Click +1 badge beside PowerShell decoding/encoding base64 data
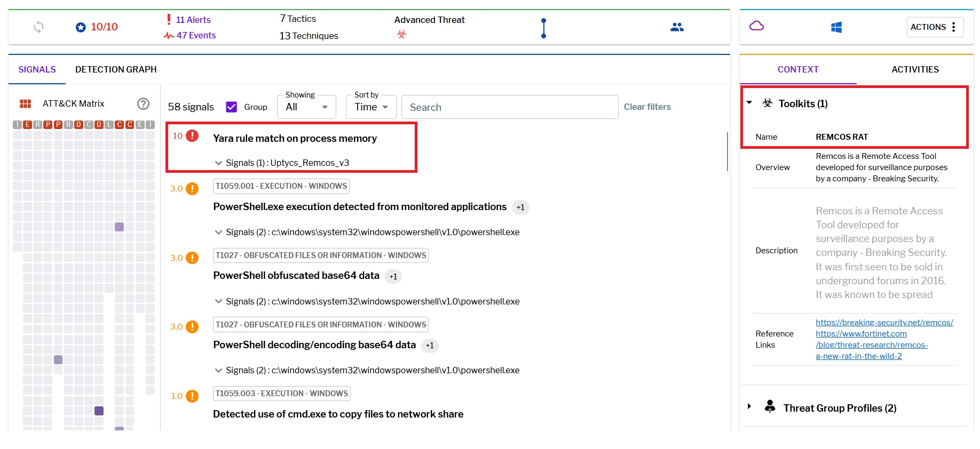This screenshot has width=980, height=449. tap(430, 346)
